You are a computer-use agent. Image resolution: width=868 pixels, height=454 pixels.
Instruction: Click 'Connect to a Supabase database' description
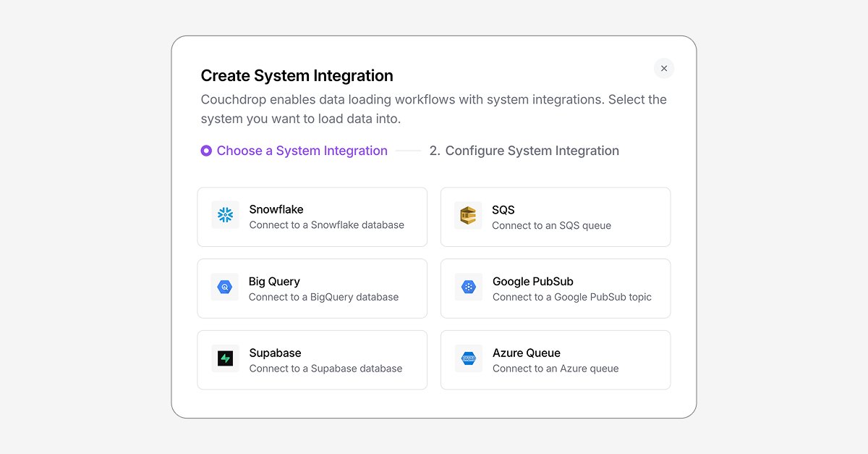click(326, 369)
